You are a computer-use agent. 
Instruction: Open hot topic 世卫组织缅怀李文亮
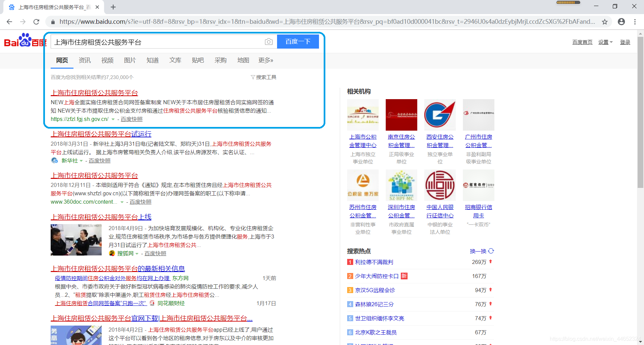380,318
